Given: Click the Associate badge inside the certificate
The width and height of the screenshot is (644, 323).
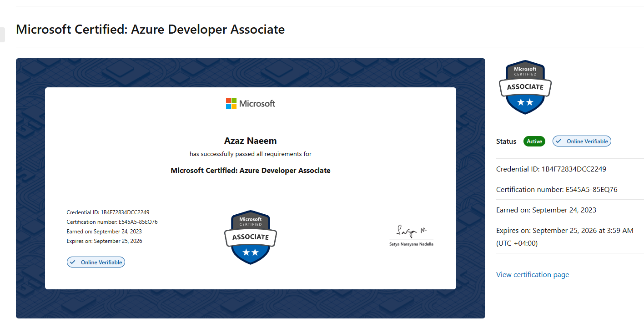Looking at the screenshot, I should click(x=251, y=237).
